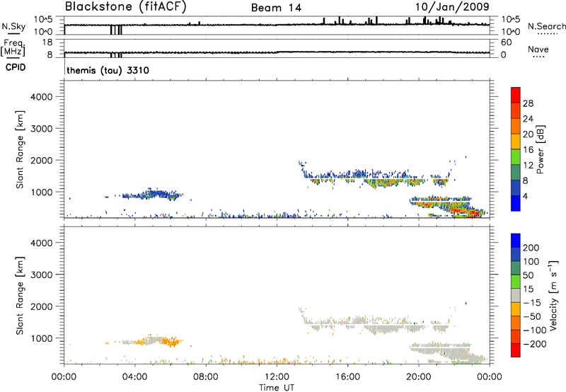Click the '200' label on the Velocity colorbar
Viewport: 566px width, 392px height.
(531, 248)
